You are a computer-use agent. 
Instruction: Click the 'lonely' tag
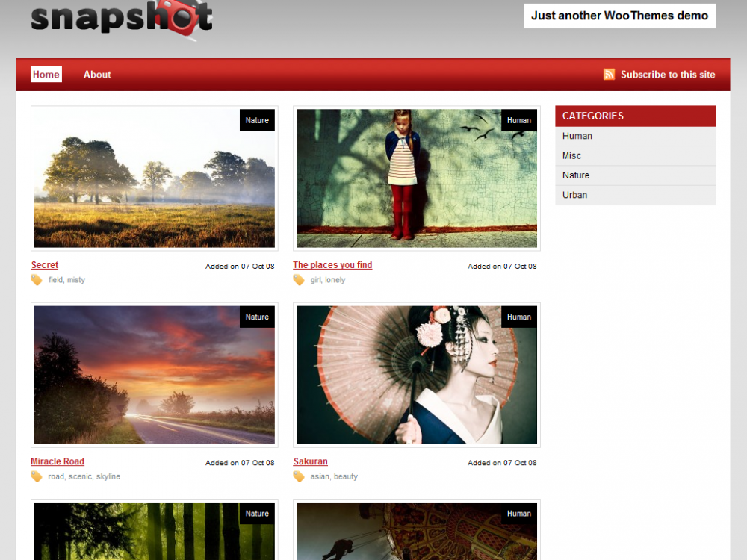point(335,280)
